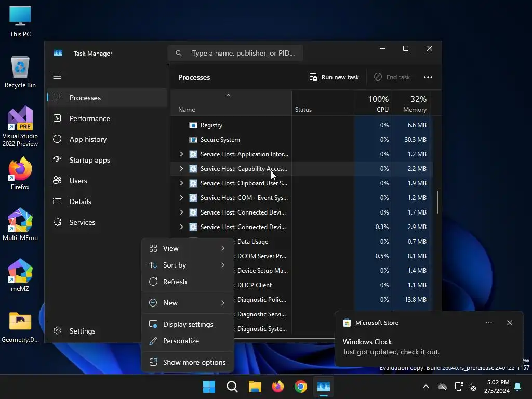This screenshot has width=532, height=399.
Task: Select the Recycle Bin desktop icon
Action: pyautogui.click(x=20, y=72)
